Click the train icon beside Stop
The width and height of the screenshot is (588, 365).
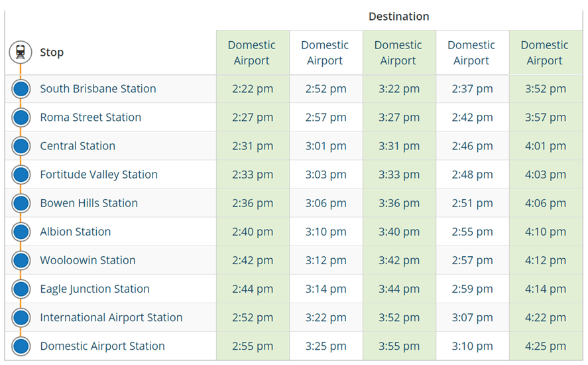21,52
